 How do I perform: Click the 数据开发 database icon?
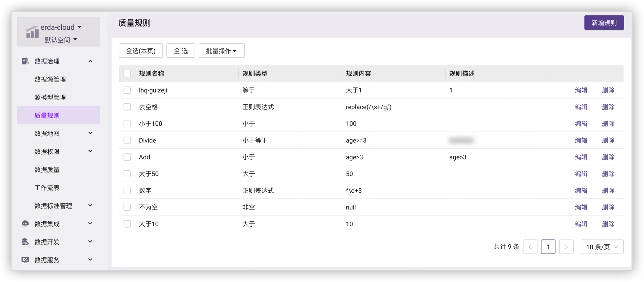point(25,242)
